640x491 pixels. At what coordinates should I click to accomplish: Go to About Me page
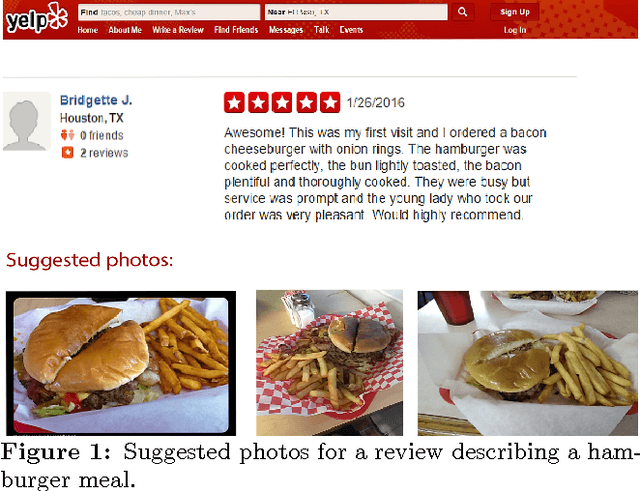pyautogui.click(x=125, y=30)
